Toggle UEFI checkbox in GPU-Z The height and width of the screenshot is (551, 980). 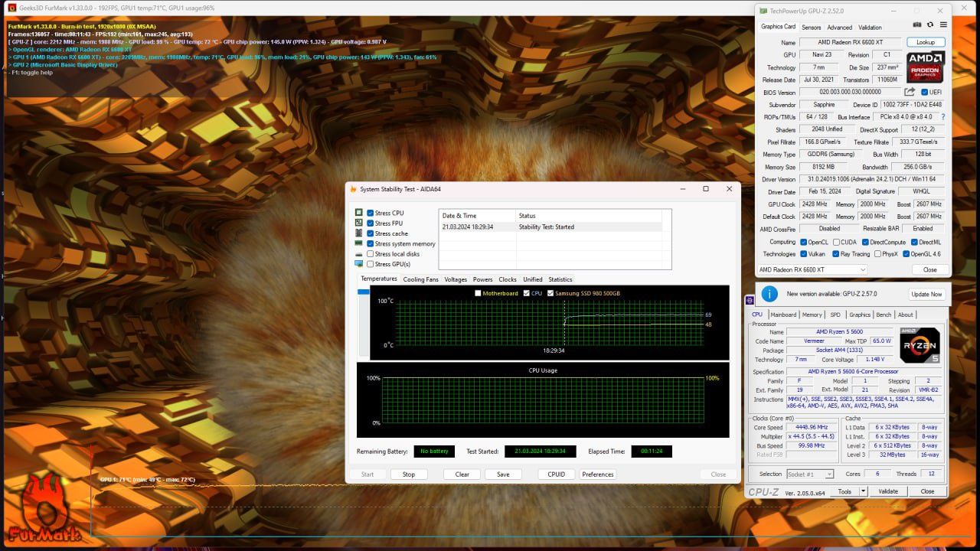(x=925, y=92)
